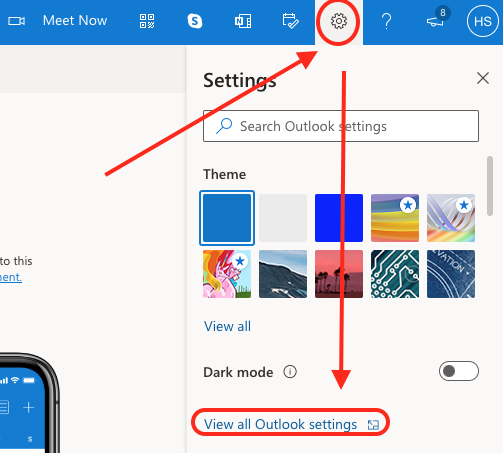Click the Settings gear icon
Screen dimensions: 503x453
pyautogui.click(x=339, y=21)
